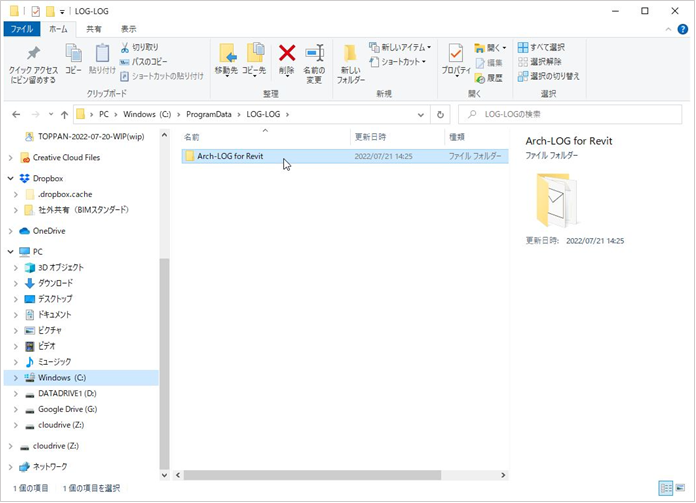Focus the LOG-LOG search box
The image size is (696, 503).
coord(570,115)
